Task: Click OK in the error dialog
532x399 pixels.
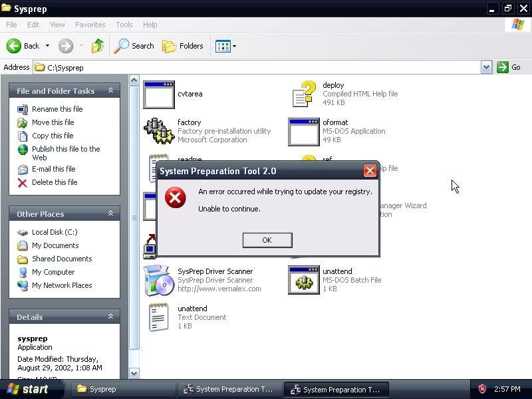Action: [x=267, y=240]
